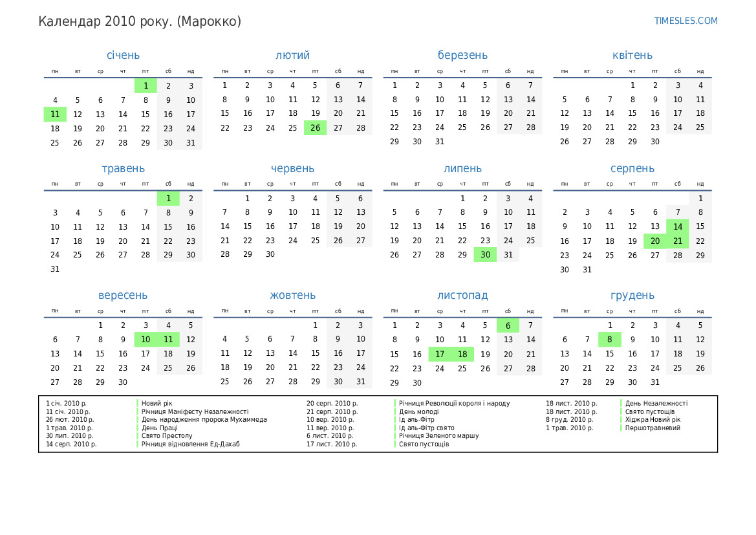
Task: Click day 31 in жовтень
Action: coord(361,382)
